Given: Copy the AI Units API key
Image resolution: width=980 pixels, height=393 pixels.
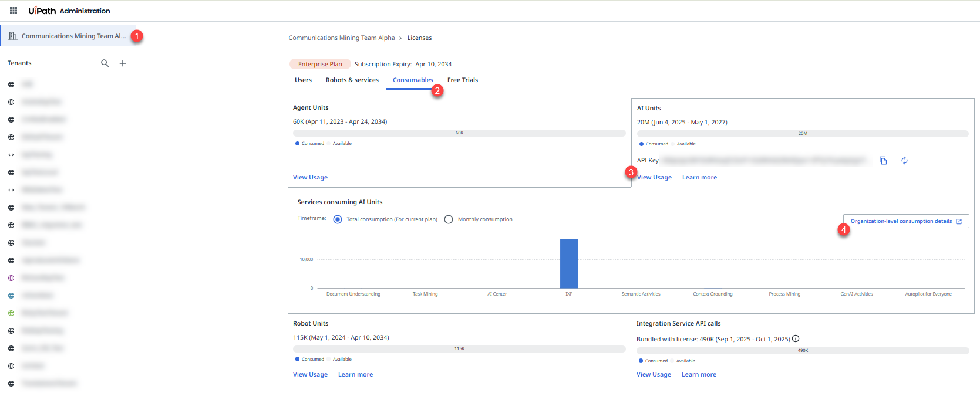Looking at the screenshot, I should (883, 161).
